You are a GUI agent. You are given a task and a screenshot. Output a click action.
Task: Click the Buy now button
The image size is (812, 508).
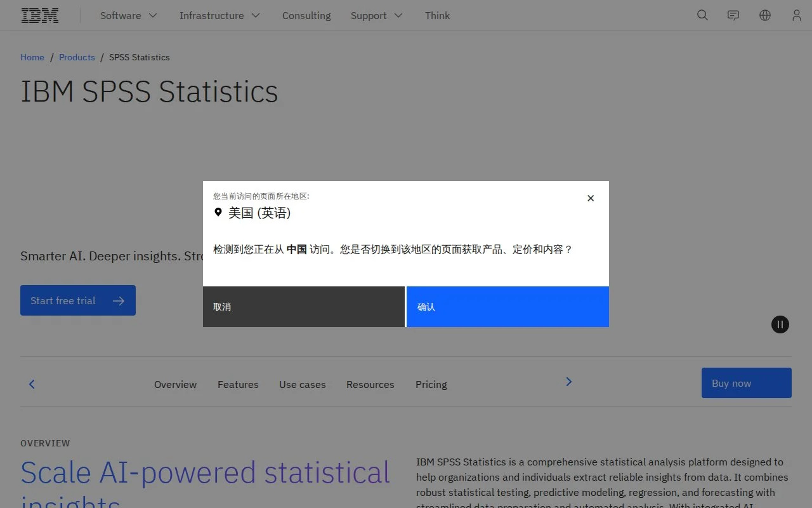pos(747,383)
